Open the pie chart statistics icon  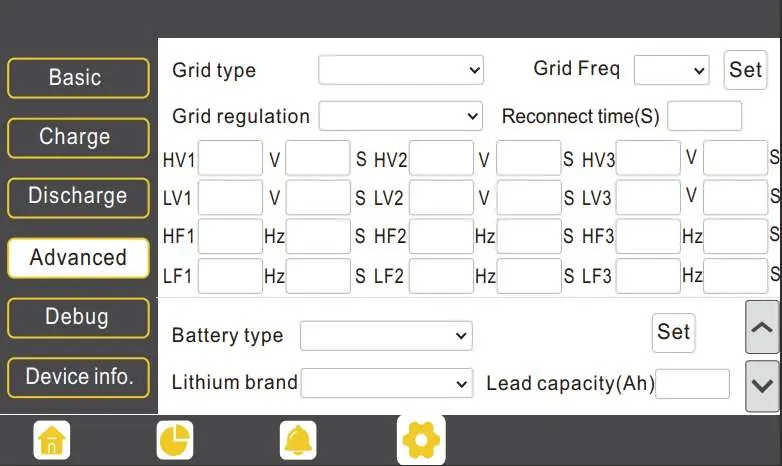(x=175, y=440)
